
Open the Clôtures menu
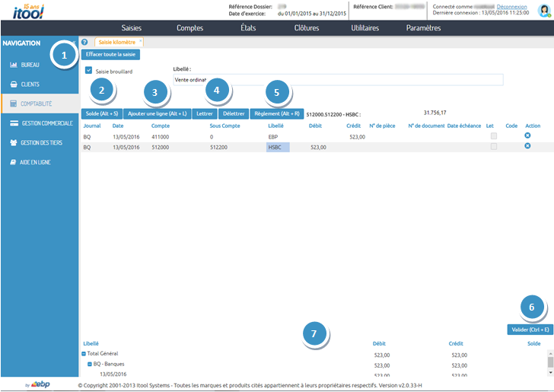pos(306,28)
